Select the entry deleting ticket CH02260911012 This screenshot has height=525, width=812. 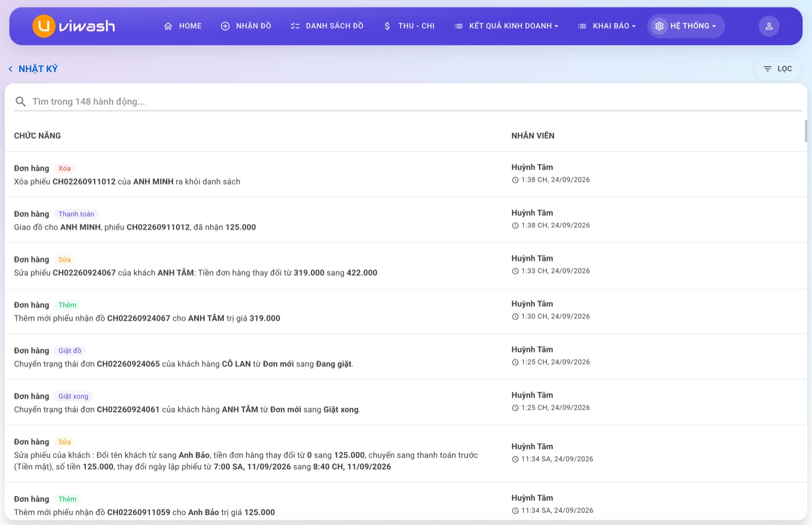(x=406, y=175)
